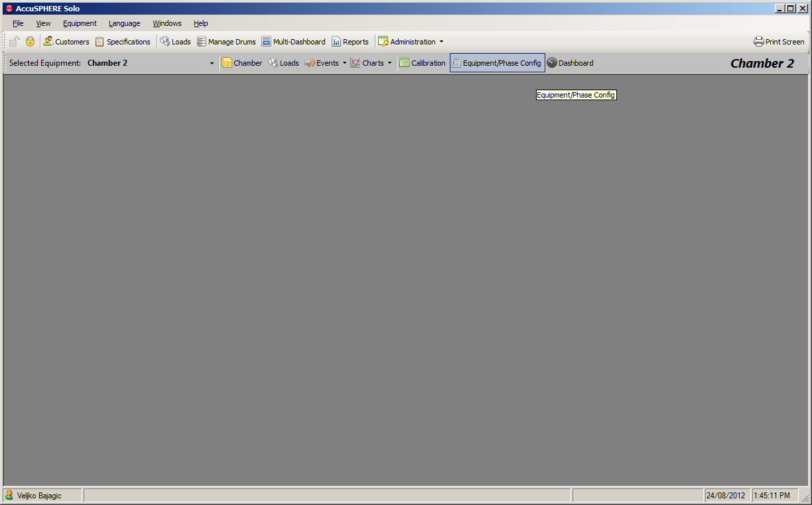The height and width of the screenshot is (505, 812).
Task: Click Manage Drums in the toolbar
Action: click(x=226, y=42)
